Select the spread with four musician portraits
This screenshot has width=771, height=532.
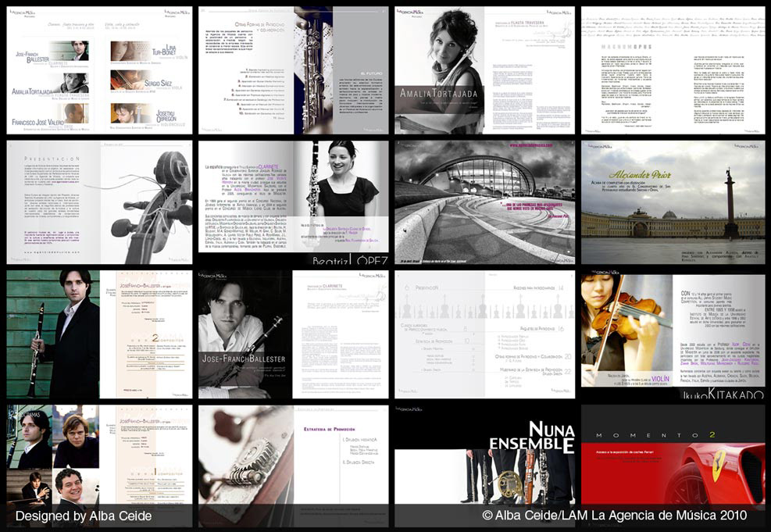click(99, 466)
